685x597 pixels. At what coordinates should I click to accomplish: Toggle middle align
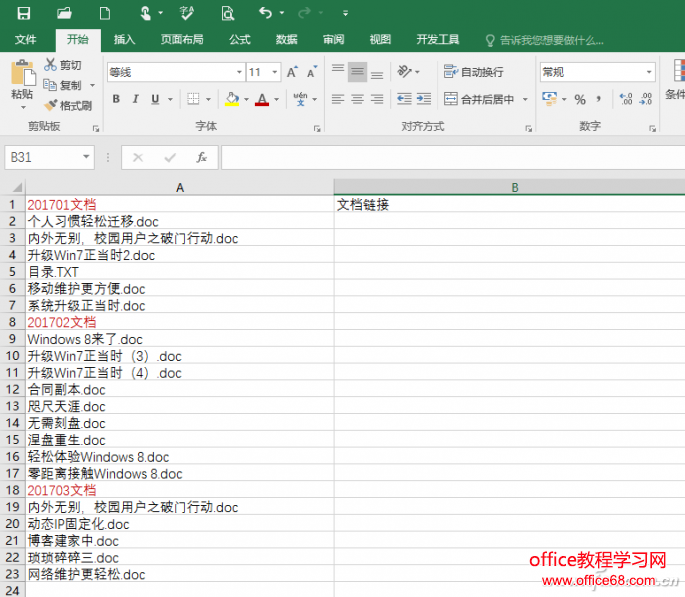[x=357, y=72]
